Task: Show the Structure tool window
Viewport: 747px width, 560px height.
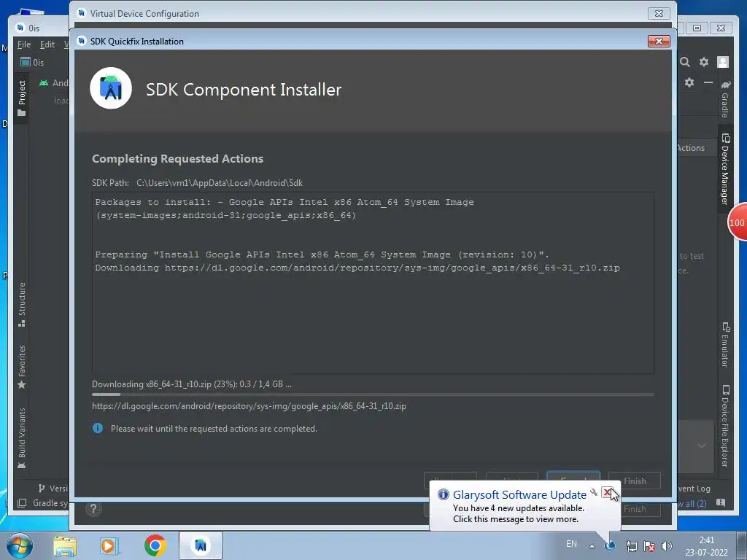Action: pyautogui.click(x=21, y=304)
